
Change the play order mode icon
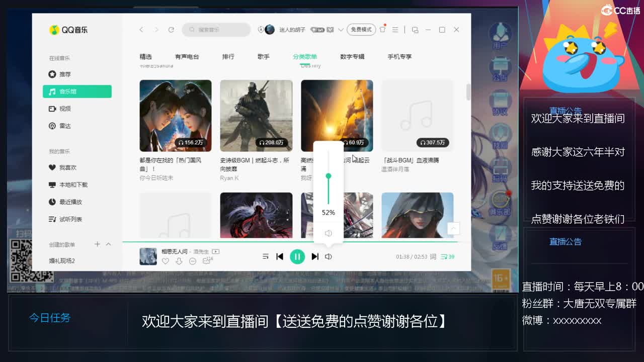266,256
